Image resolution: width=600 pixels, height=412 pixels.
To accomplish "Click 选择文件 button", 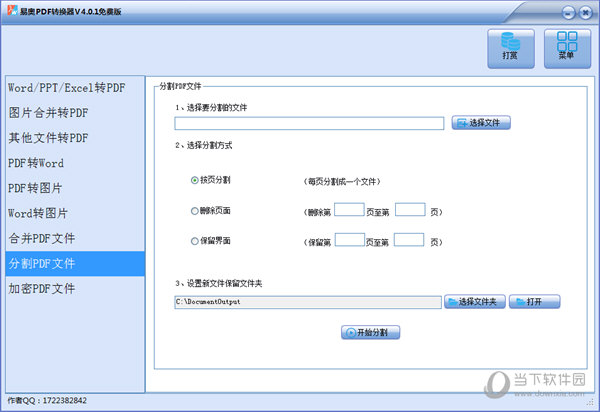I will 481,123.
